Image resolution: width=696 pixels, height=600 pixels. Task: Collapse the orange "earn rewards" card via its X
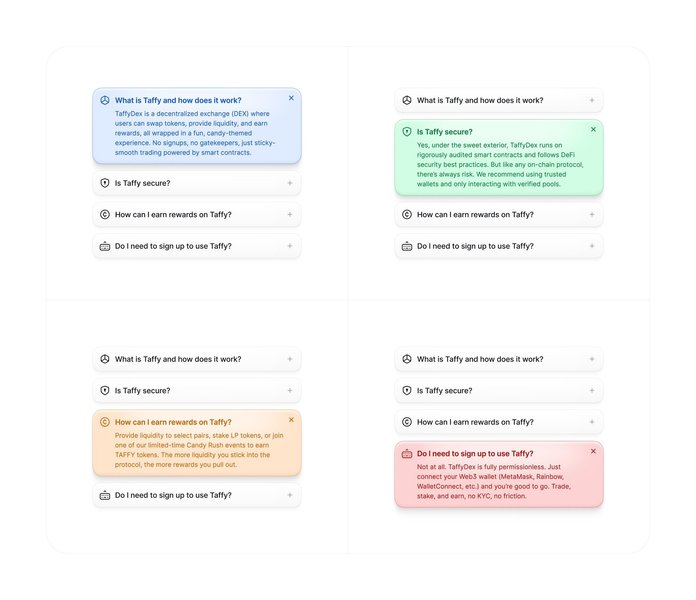[x=291, y=420]
